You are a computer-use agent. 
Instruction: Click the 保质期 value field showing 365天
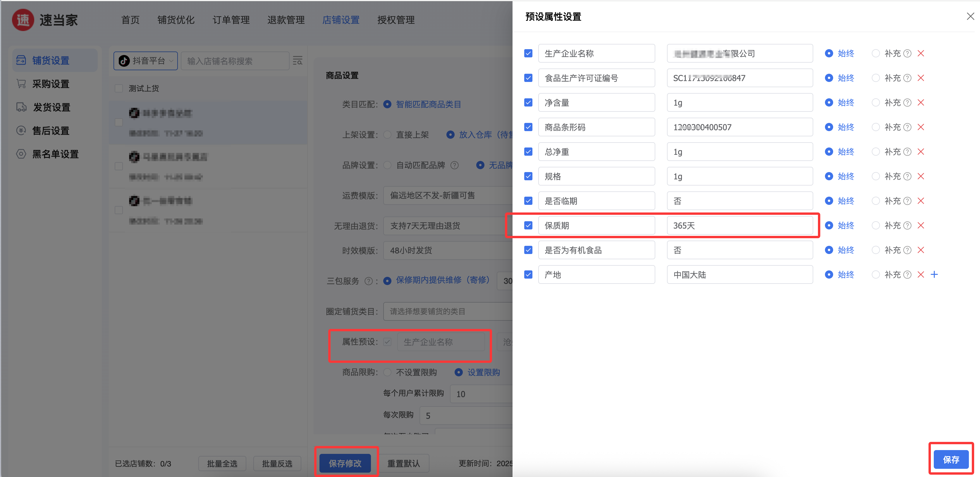point(739,226)
